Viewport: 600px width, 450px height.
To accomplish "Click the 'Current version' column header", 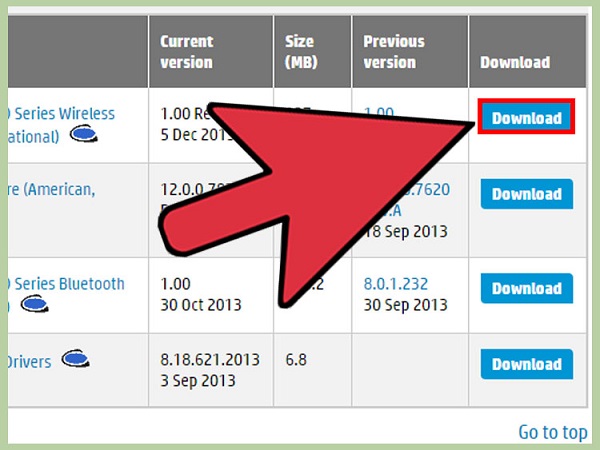I will (186, 51).
